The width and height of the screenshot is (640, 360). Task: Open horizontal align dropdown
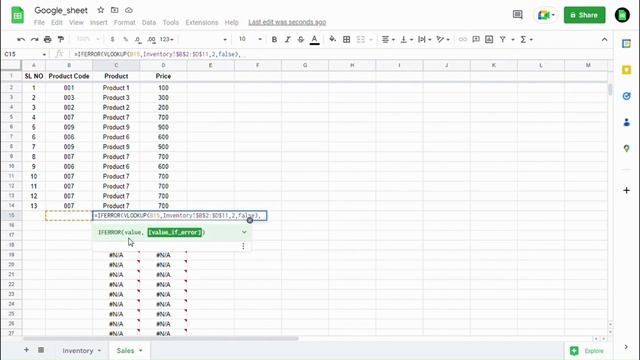(x=388, y=40)
